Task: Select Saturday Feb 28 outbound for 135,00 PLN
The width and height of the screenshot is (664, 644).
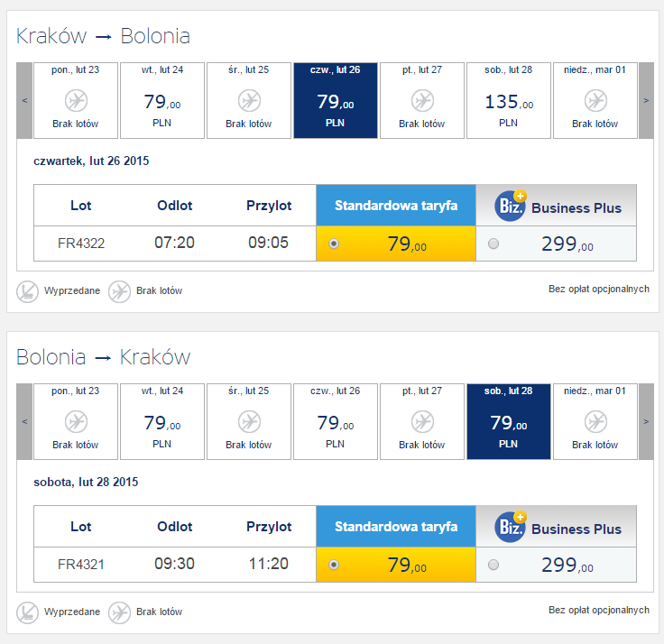Action: tap(508, 100)
